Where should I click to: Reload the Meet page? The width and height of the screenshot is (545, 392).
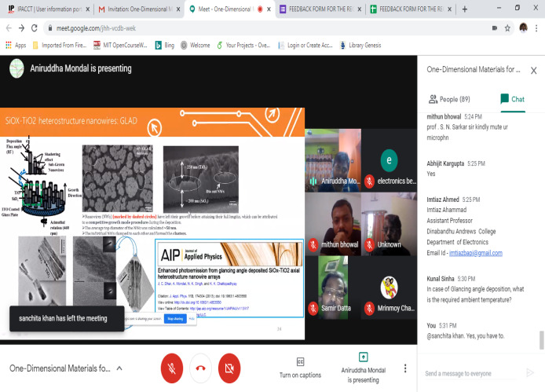point(37,27)
